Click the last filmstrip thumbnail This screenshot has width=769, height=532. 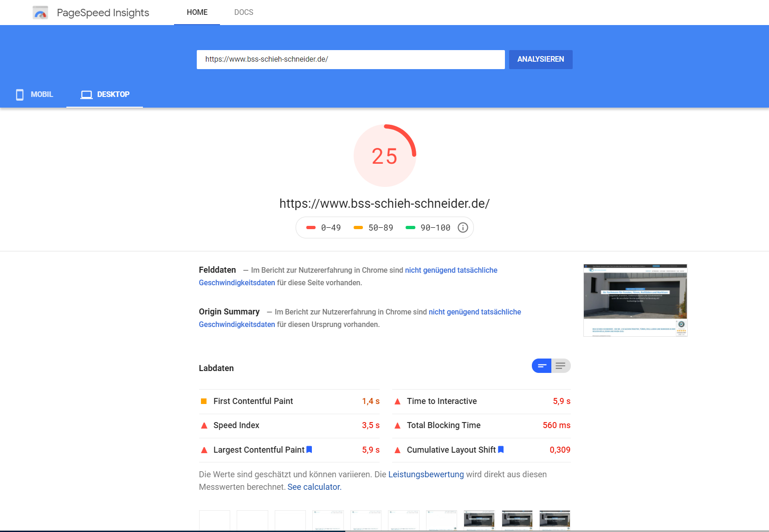point(555,520)
